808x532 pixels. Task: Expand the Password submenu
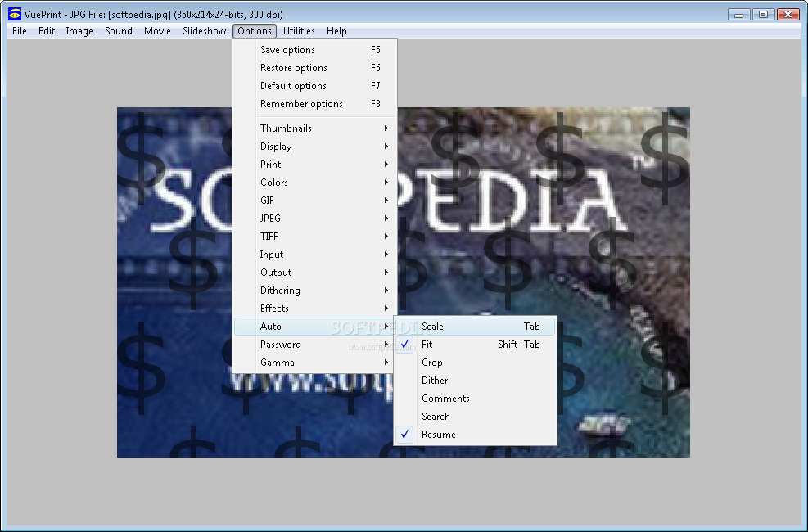[x=314, y=345]
